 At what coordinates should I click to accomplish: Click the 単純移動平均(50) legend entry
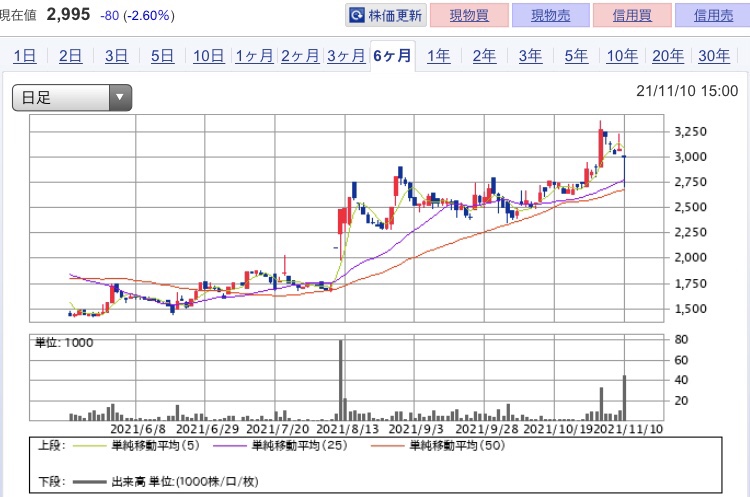tap(438, 446)
